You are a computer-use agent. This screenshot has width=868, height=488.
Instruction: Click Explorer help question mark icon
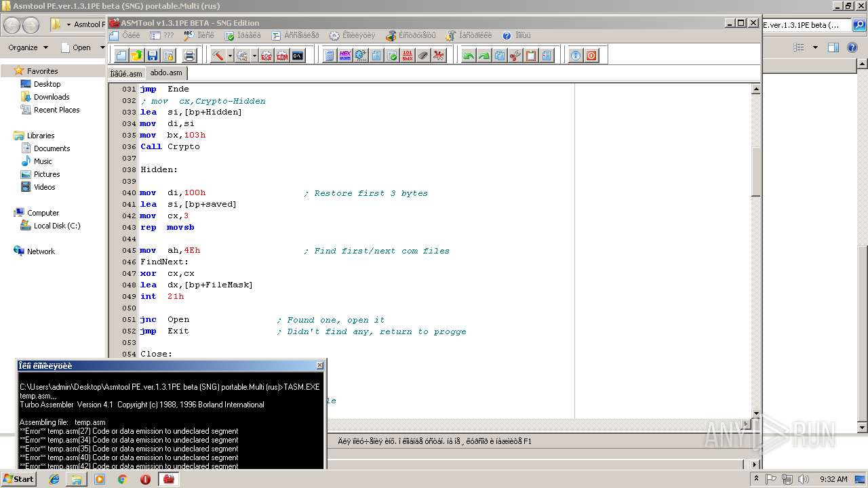point(853,47)
